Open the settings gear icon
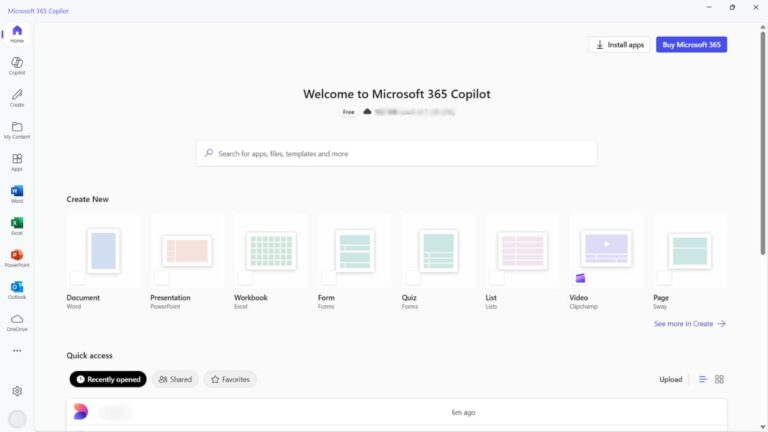This screenshot has height=432, width=768. pyautogui.click(x=17, y=391)
